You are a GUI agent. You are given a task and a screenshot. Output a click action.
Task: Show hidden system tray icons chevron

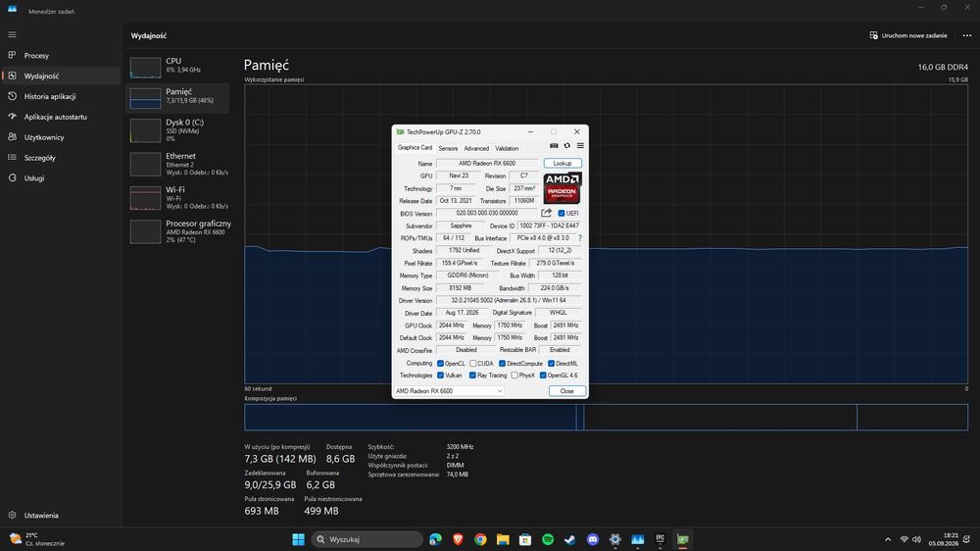(x=888, y=539)
